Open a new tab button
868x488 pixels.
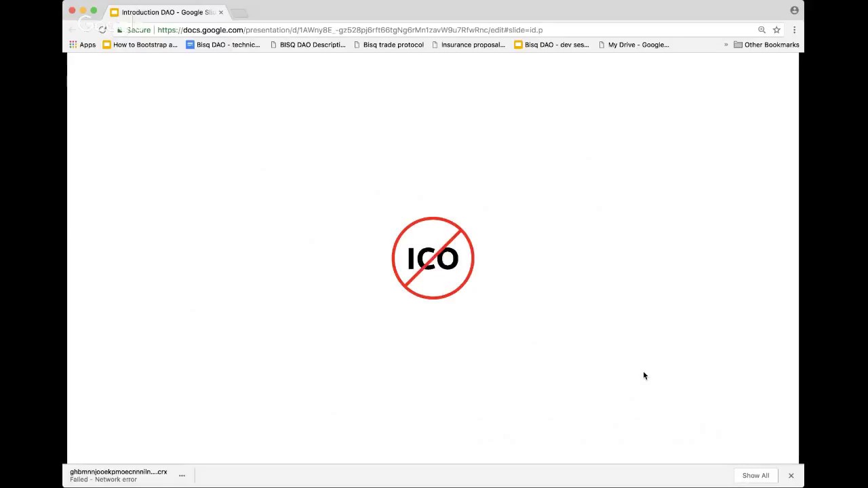239,13
